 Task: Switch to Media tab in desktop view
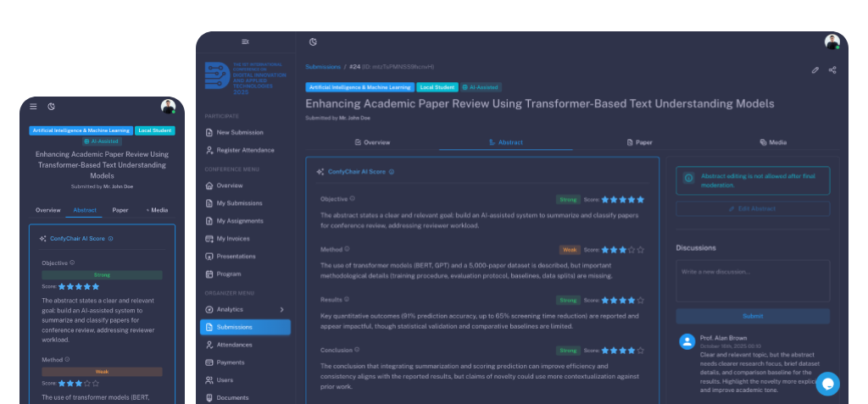tap(773, 142)
